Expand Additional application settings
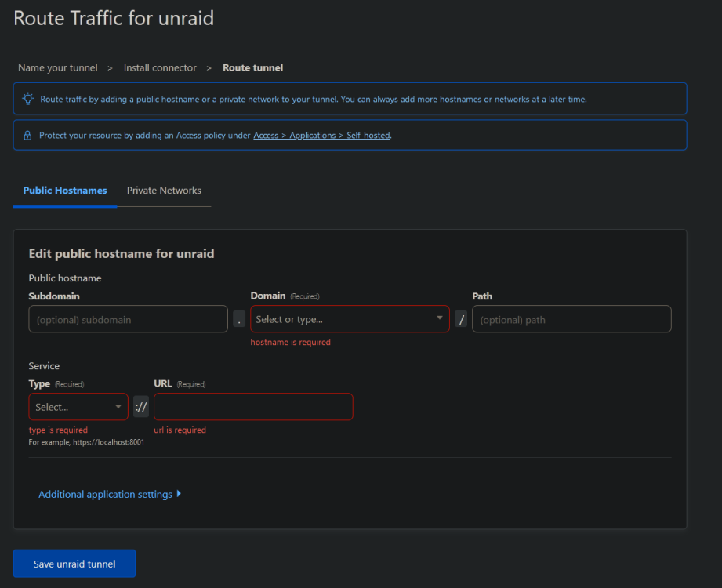Image resolution: width=722 pixels, height=588 pixels. 110,494
